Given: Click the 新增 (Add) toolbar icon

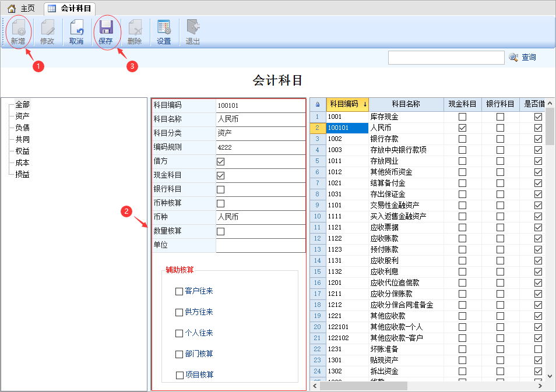Looking at the screenshot, I should [x=19, y=32].
